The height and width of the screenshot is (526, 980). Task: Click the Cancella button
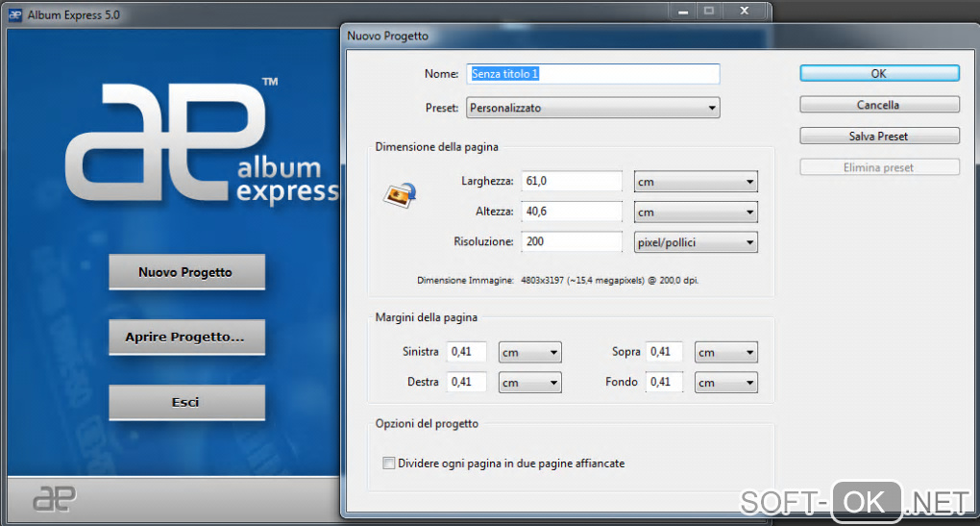tap(879, 105)
